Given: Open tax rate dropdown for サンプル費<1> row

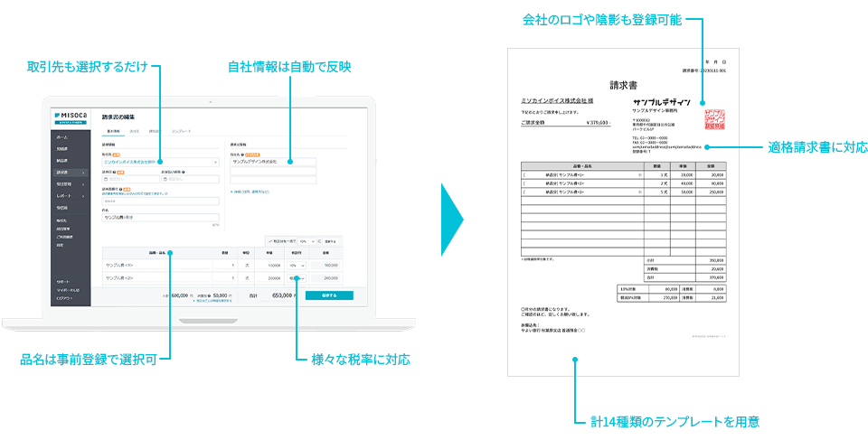Looking at the screenshot, I should (297, 265).
